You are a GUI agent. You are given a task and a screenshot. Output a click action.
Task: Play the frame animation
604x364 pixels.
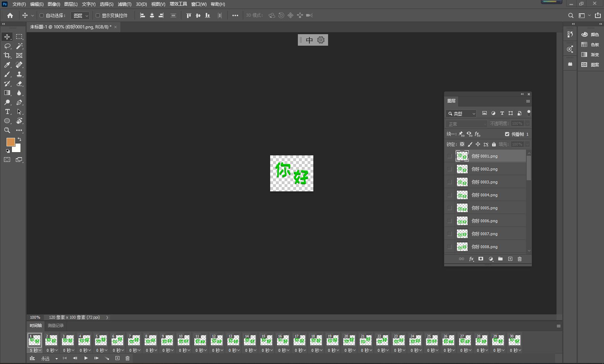click(86, 358)
